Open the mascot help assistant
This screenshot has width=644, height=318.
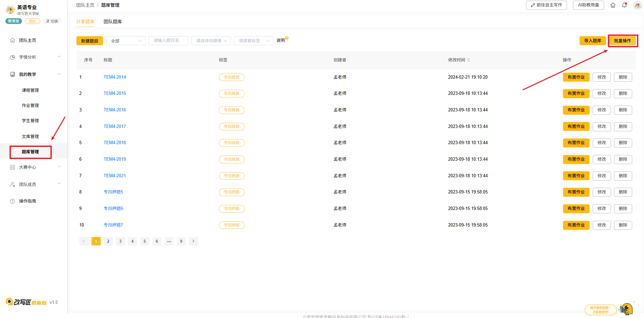point(626,309)
